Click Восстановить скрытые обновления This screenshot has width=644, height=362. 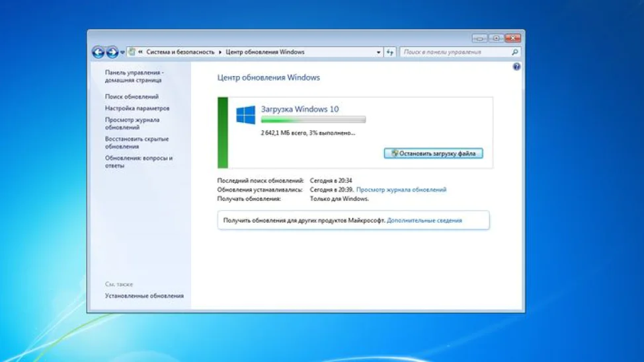tap(137, 143)
